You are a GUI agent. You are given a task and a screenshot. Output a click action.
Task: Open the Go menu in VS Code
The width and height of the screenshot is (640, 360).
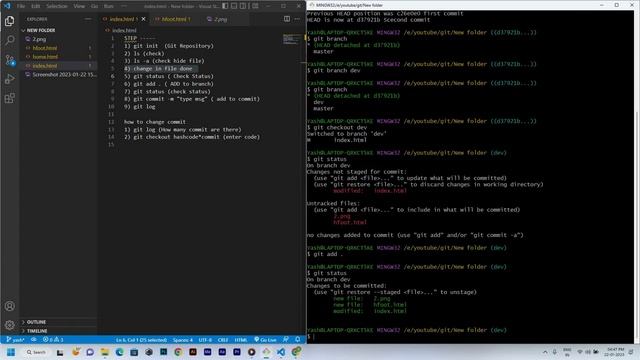(x=95, y=6)
